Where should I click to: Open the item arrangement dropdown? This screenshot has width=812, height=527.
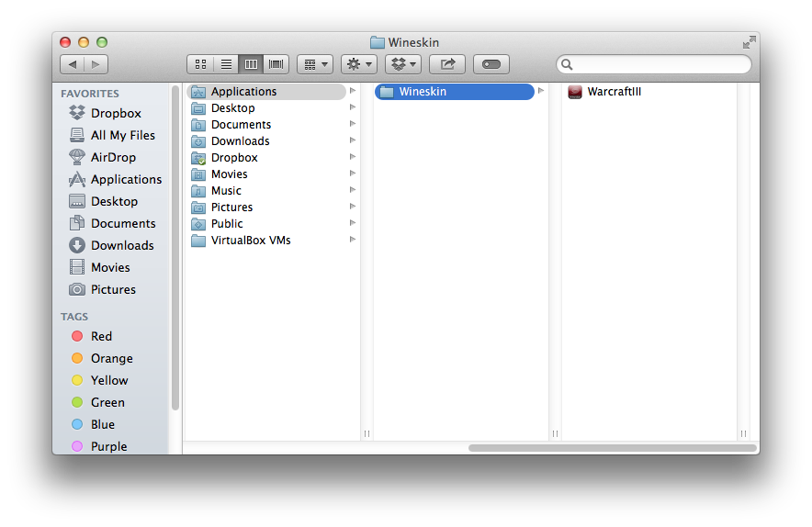coord(315,64)
